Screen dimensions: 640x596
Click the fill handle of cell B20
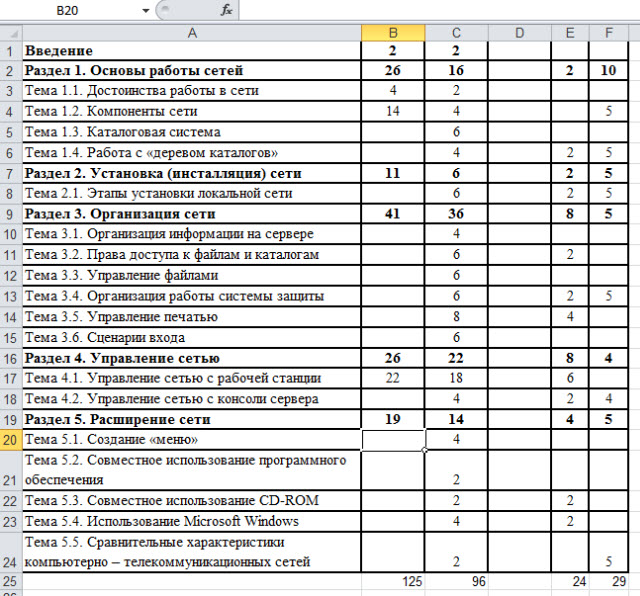425,450
